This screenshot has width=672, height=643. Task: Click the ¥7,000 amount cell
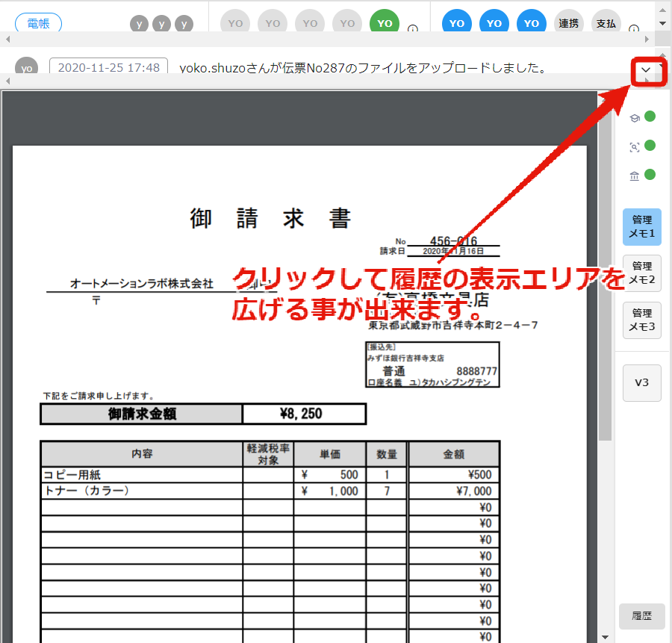(454, 491)
